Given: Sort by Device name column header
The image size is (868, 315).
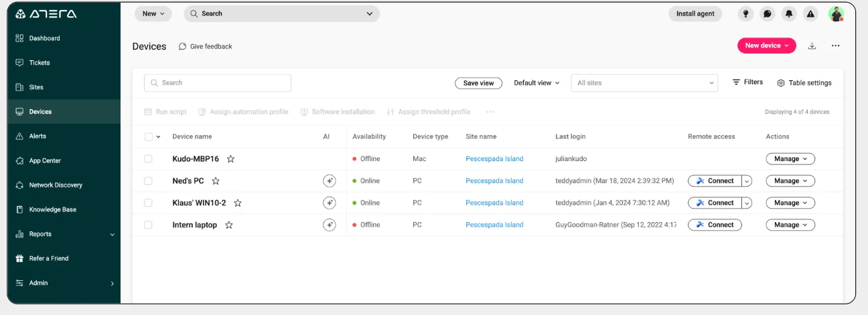Looking at the screenshot, I should pos(192,136).
